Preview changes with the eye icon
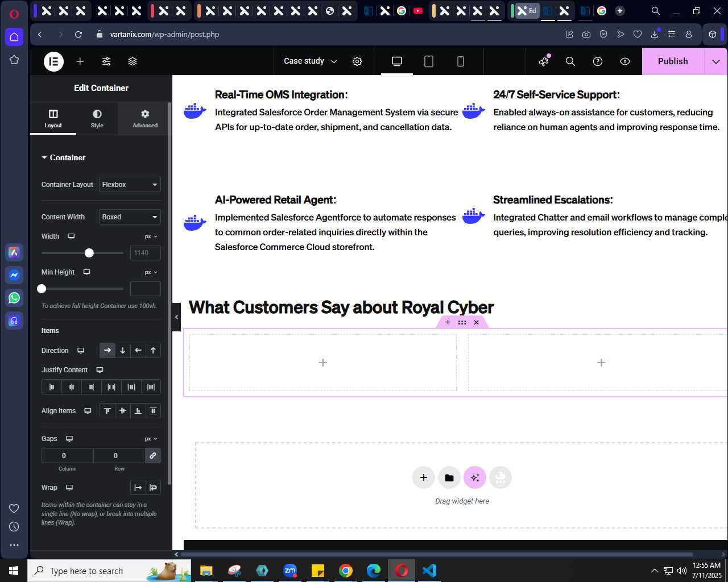The height and width of the screenshot is (582, 728). point(625,61)
